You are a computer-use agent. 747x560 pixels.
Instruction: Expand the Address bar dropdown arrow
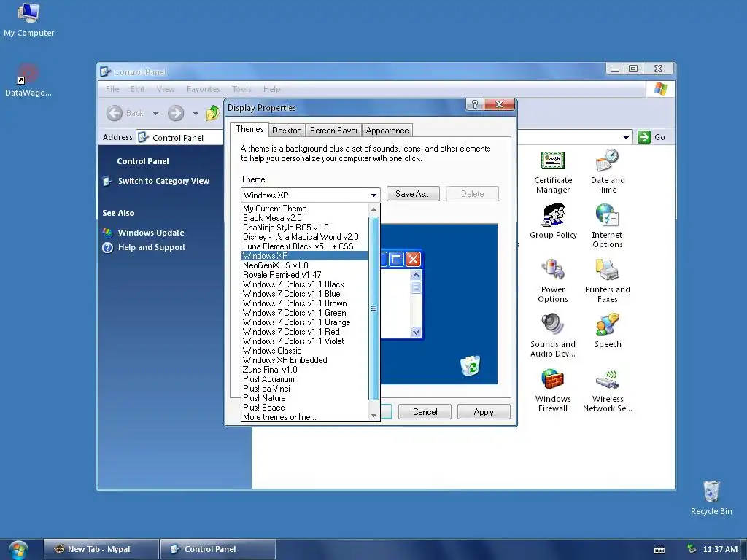click(626, 138)
